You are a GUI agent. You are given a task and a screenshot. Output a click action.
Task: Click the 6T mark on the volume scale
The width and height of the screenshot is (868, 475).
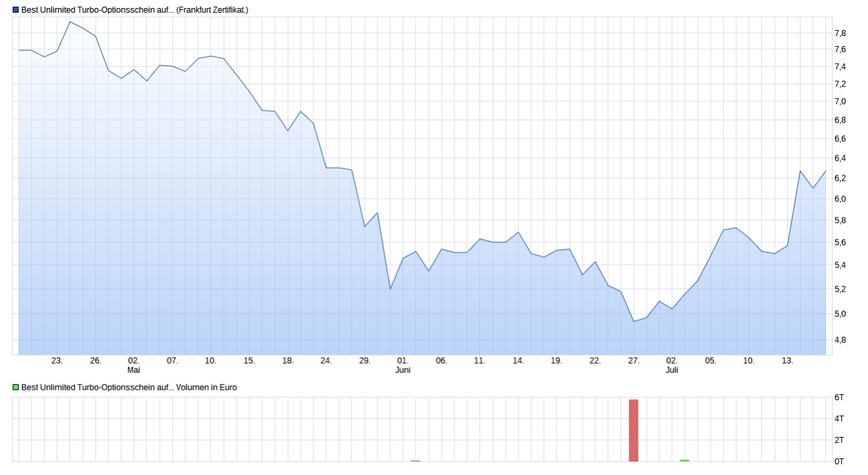[x=841, y=396]
